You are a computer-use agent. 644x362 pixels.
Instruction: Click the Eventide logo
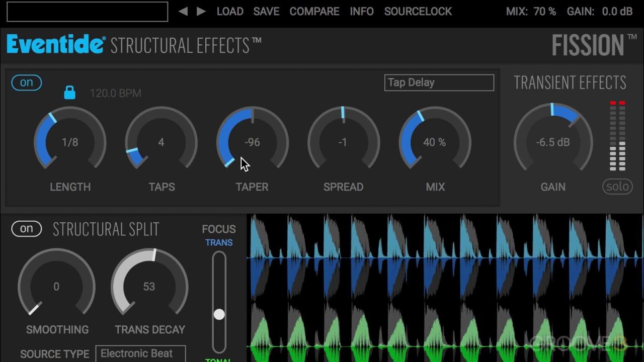56,44
